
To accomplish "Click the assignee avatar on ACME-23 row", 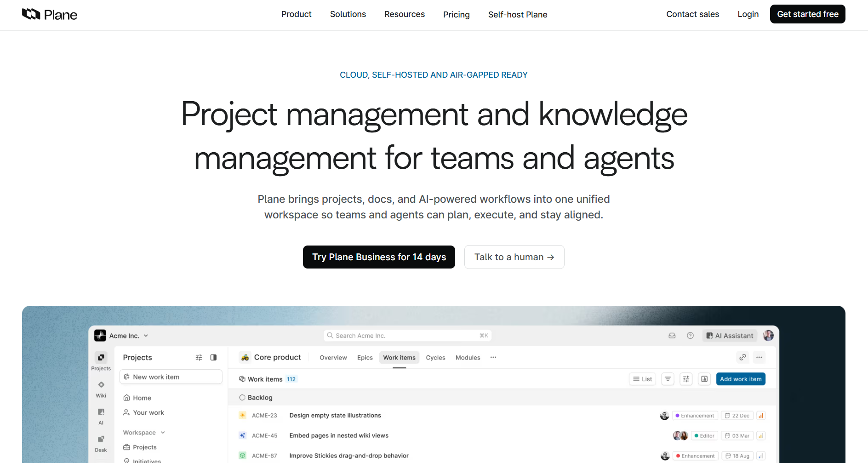I will tap(664, 416).
